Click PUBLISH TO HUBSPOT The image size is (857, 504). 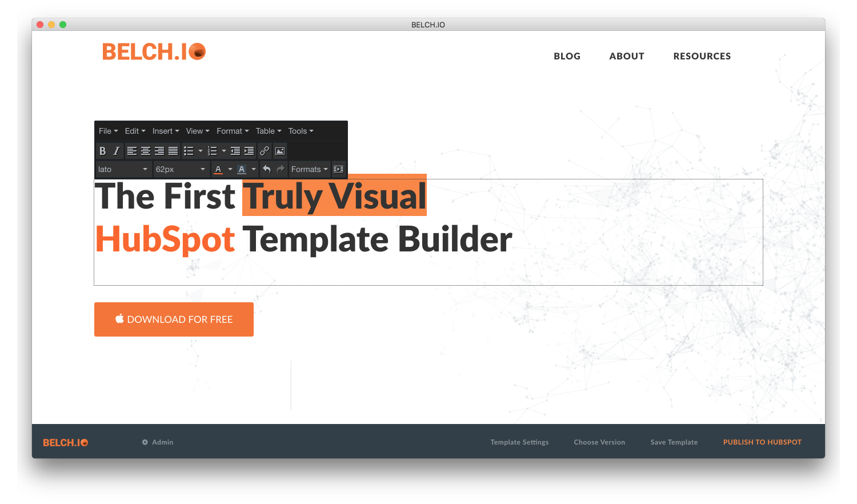(762, 442)
